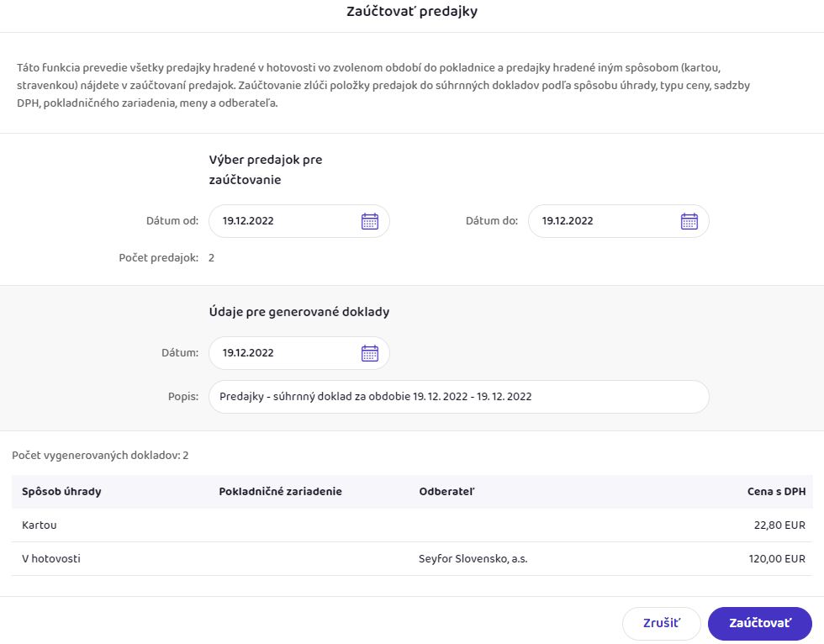Screen dimensions: 824x644
Task: Click the Odberateľ column header
Action: click(x=446, y=492)
